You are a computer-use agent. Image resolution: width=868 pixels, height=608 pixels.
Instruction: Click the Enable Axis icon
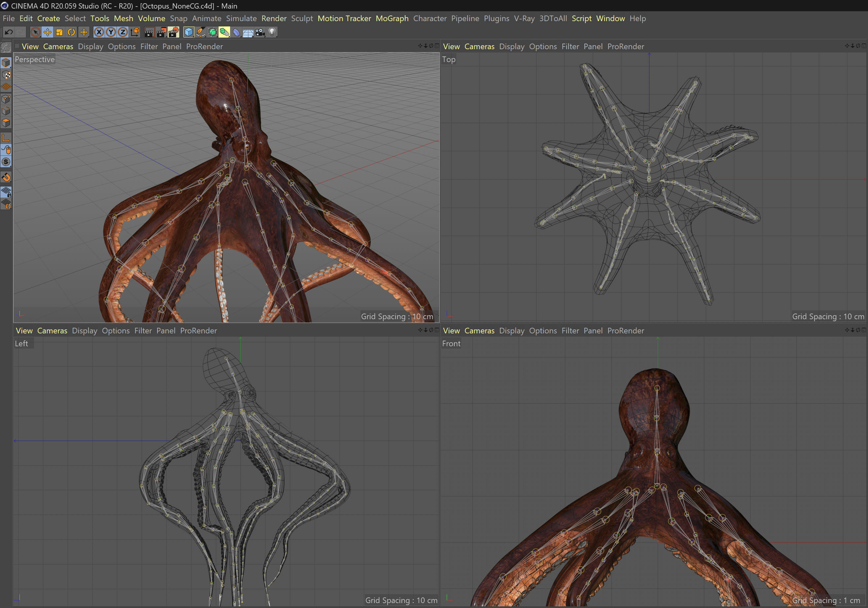6,138
